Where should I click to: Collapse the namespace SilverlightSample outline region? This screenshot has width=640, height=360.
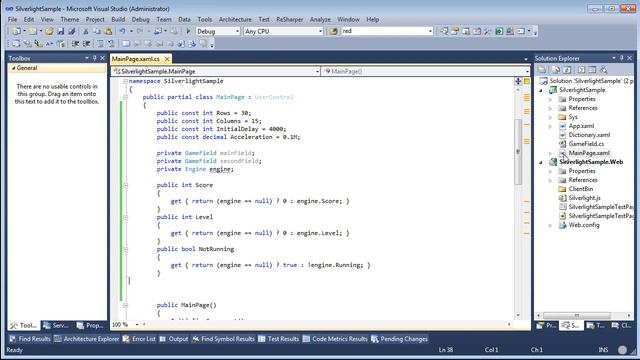tap(125, 81)
